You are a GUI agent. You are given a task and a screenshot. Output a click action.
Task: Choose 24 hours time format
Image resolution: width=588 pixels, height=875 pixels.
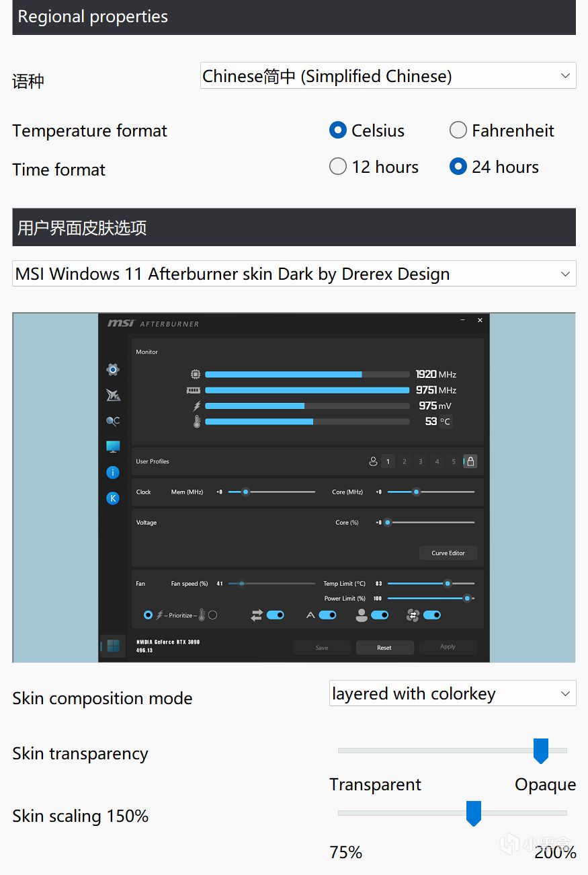click(x=458, y=166)
